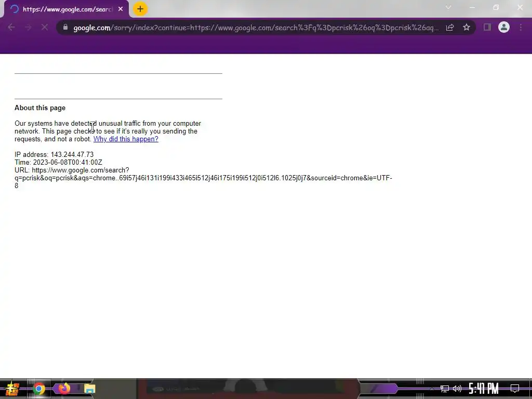Open the browser side panel
The height and width of the screenshot is (399, 532).
click(487, 27)
